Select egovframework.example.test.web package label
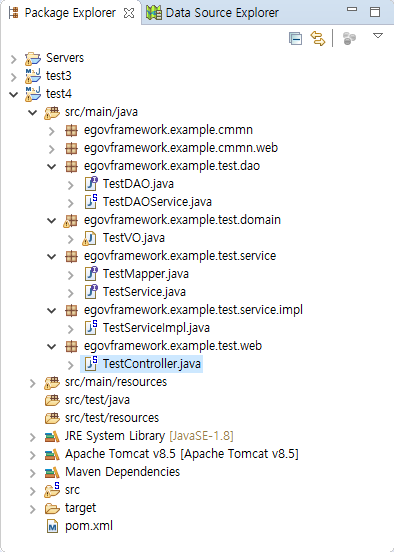This screenshot has height=552, width=394. pyautogui.click(x=173, y=346)
